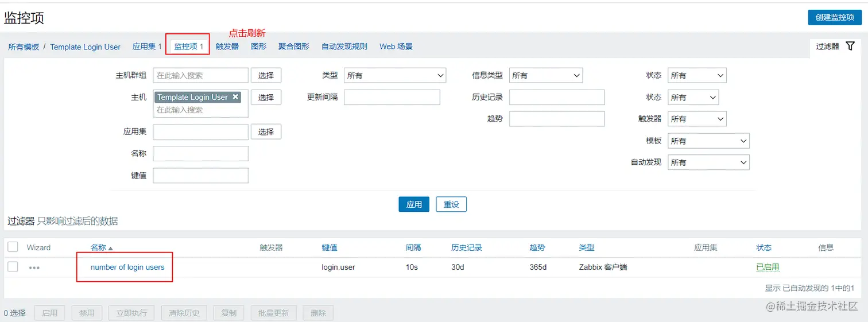868x322 pixels.
Task: Focus the 更新间隔 input field
Action: 392,97
